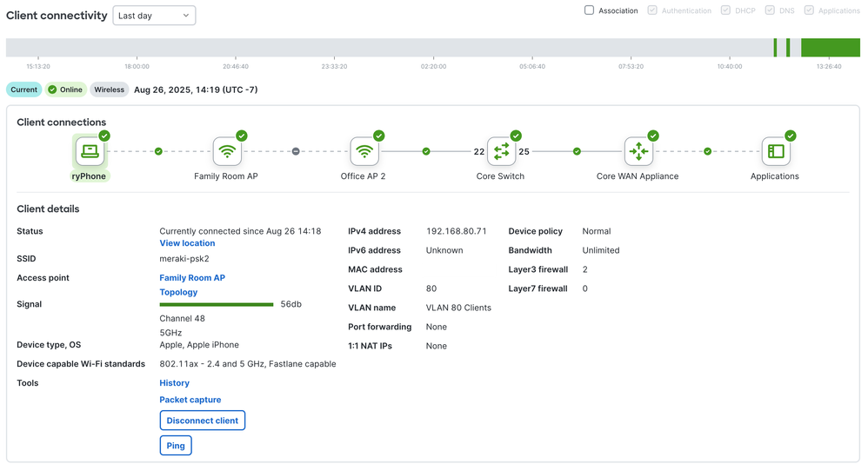
Task: Click the 02:20:00 timeline tick label
Action: [x=433, y=66]
